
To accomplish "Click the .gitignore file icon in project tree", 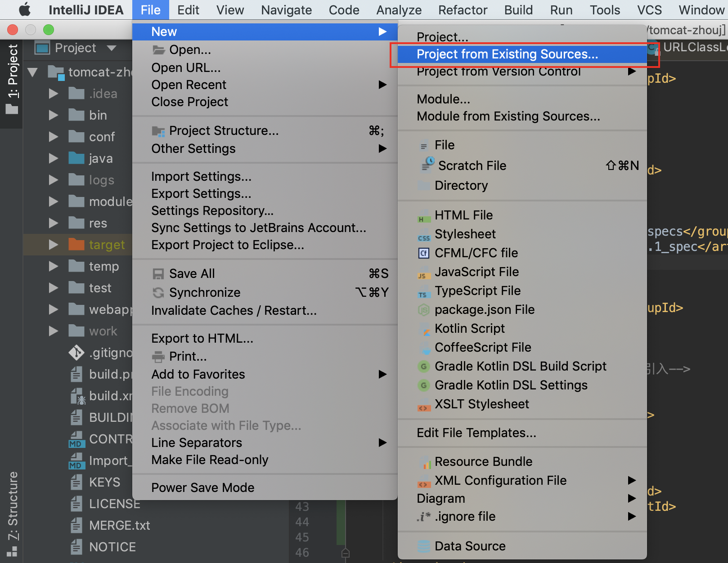I will (76, 353).
